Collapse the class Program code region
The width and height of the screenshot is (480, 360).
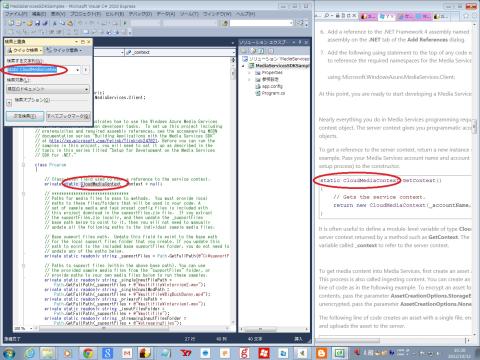tap(23, 165)
